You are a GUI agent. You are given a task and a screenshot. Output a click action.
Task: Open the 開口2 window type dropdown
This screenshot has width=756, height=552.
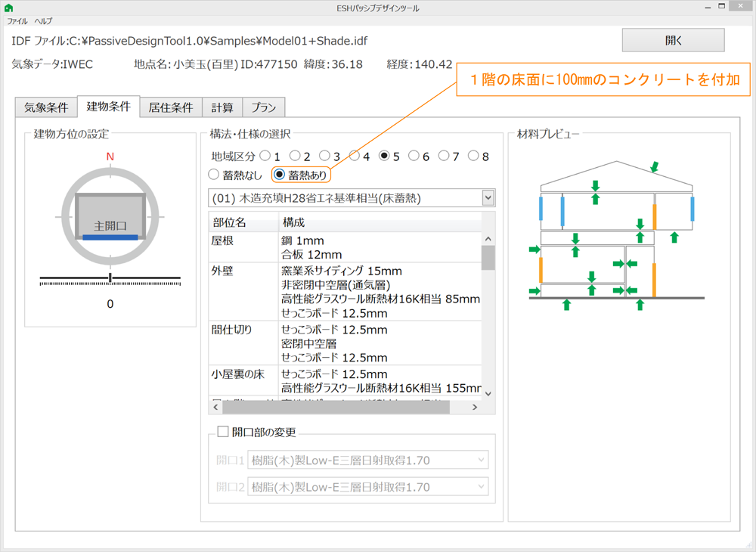(367, 487)
